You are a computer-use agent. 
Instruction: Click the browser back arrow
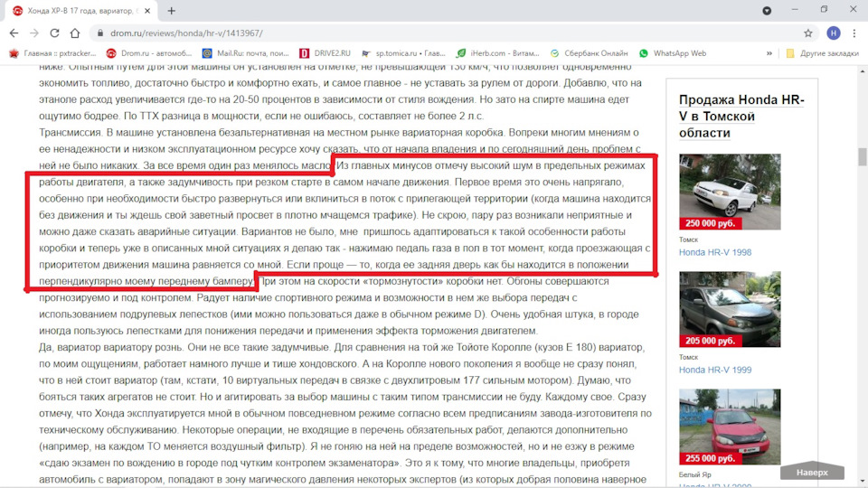(x=14, y=33)
